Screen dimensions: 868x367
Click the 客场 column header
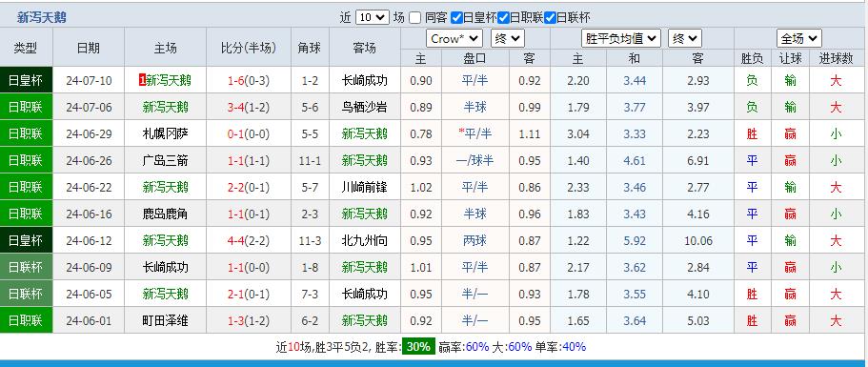click(x=365, y=49)
